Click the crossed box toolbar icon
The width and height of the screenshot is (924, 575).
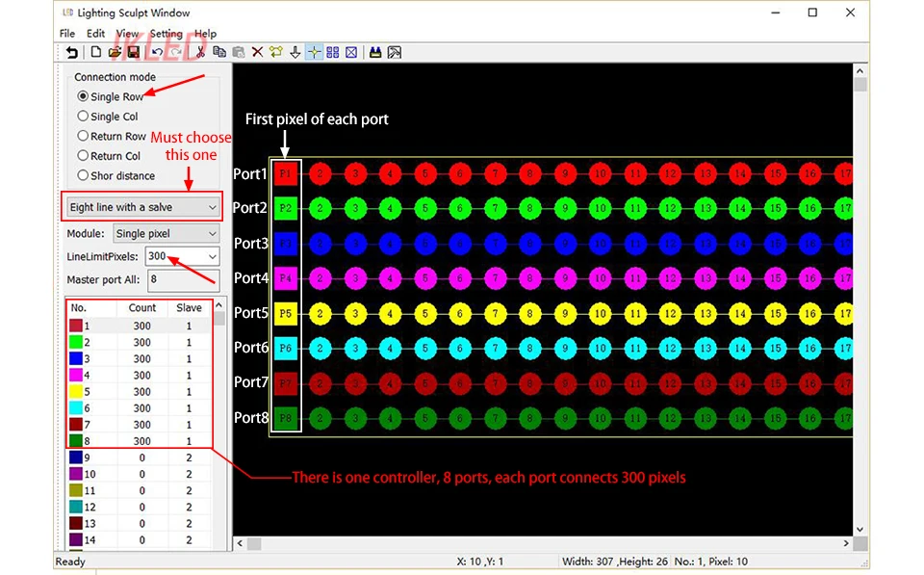[352, 52]
